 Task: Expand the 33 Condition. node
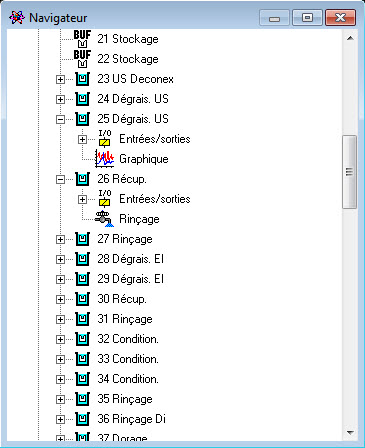[60, 359]
